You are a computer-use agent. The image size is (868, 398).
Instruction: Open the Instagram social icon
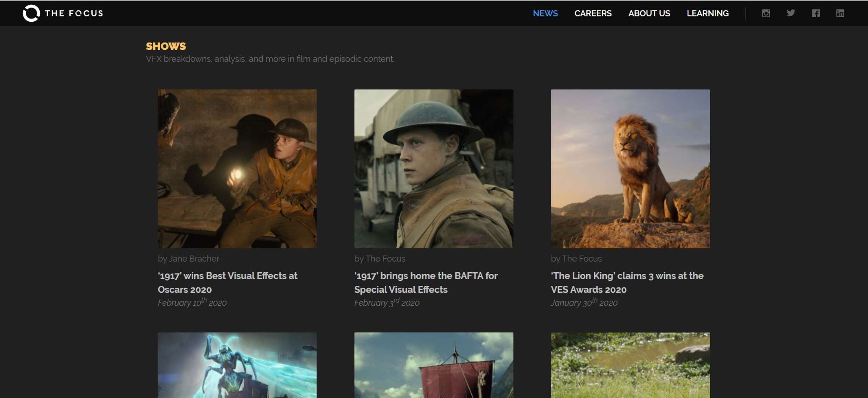pos(766,13)
